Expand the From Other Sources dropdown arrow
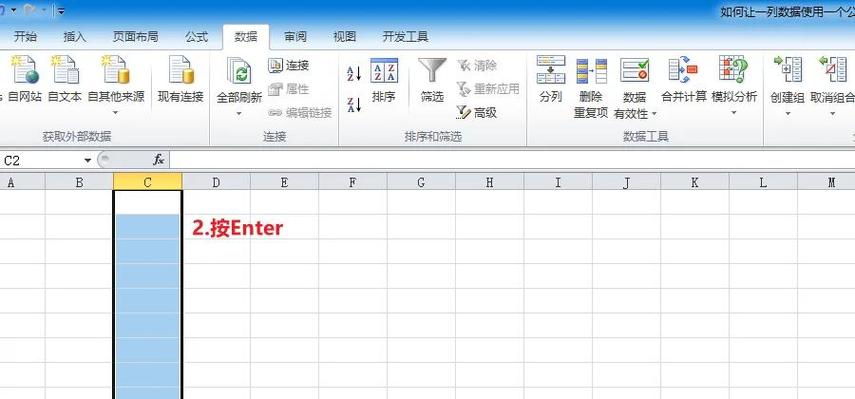 (115, 113)
